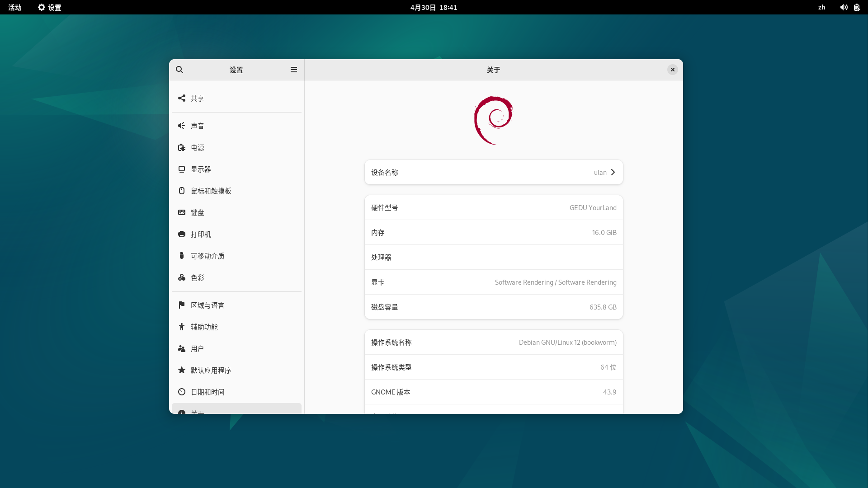Open 日期和时间 settings
868x488 pixels.
[236, 392]
